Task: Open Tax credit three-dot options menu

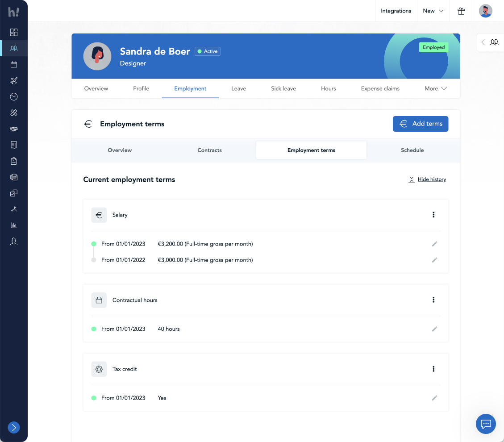Action: pyautogui.click(x=433, y=369)
